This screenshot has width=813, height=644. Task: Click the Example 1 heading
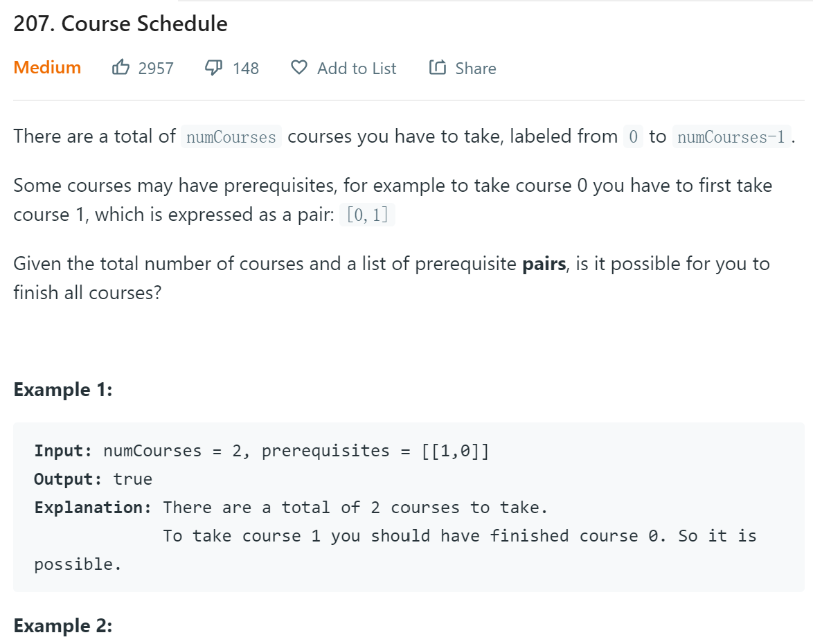(x=63, y=389)
